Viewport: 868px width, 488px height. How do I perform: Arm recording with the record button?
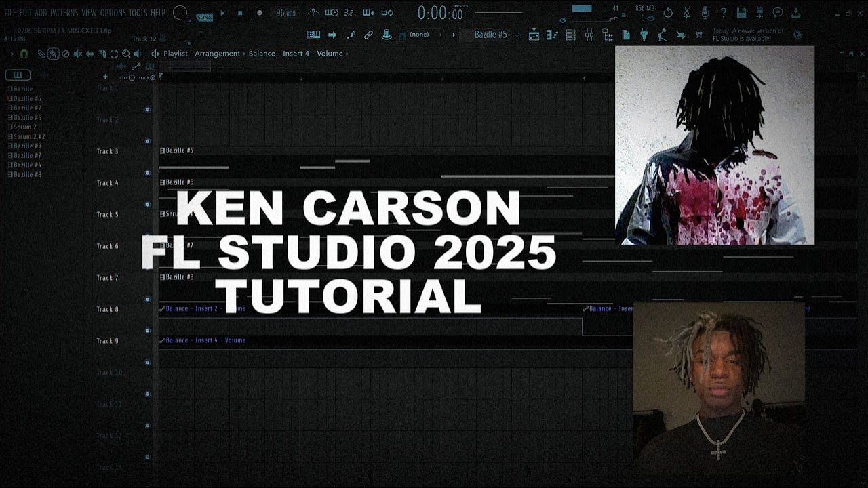(259, 13)
